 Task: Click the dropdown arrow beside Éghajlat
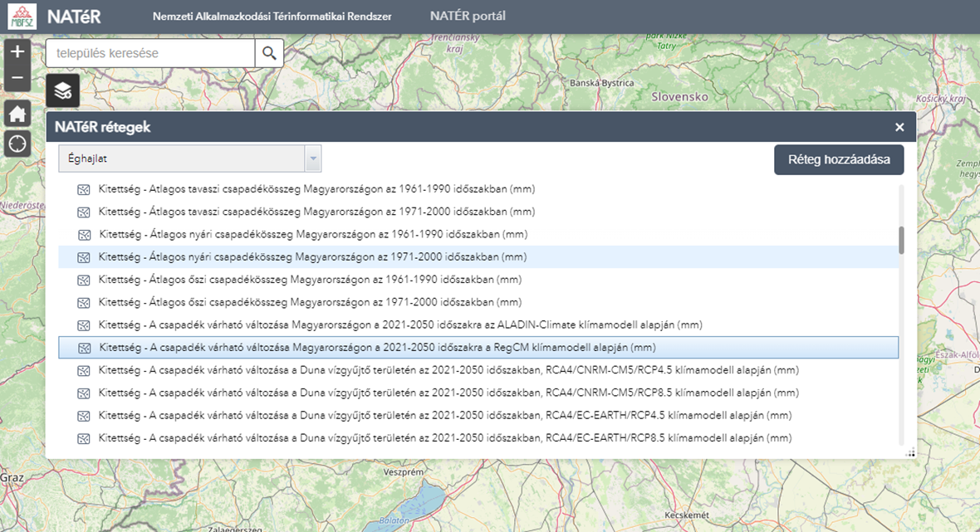point(313,159)
